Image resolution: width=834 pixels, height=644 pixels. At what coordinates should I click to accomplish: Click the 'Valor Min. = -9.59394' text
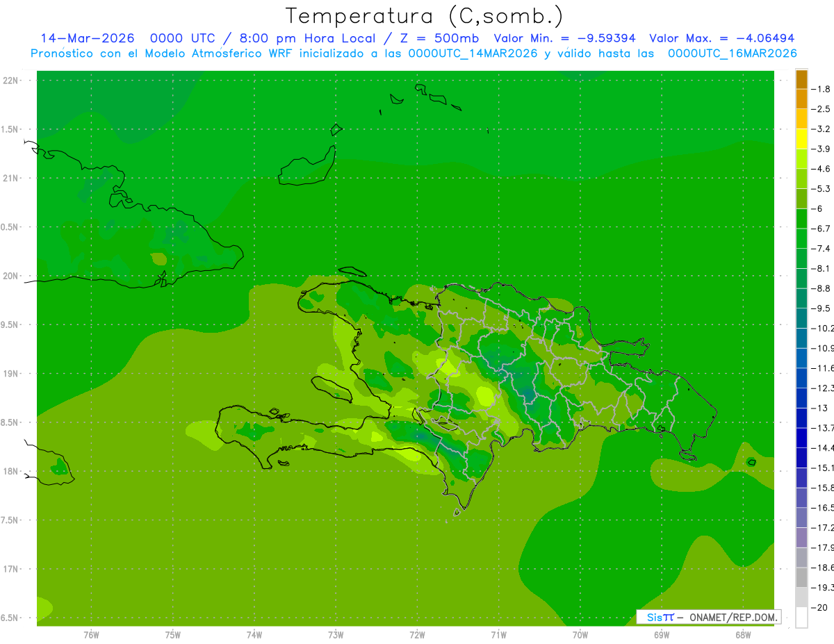(x=564, y=38)
